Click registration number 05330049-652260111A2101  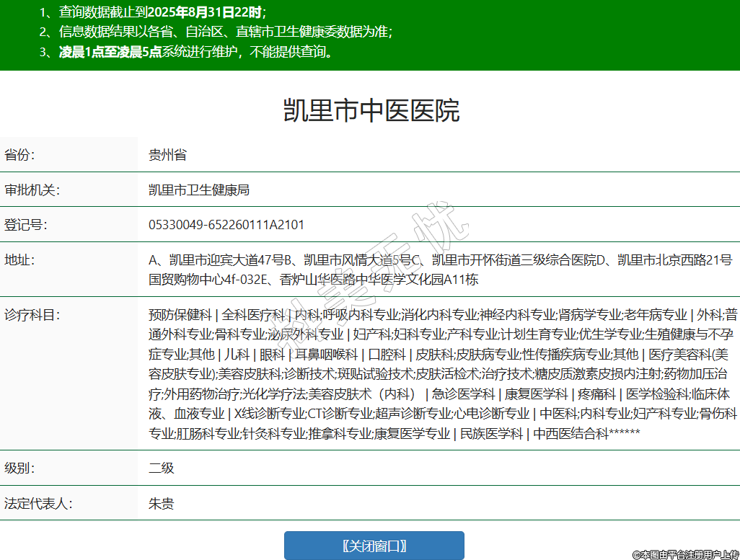pos(226,225)
